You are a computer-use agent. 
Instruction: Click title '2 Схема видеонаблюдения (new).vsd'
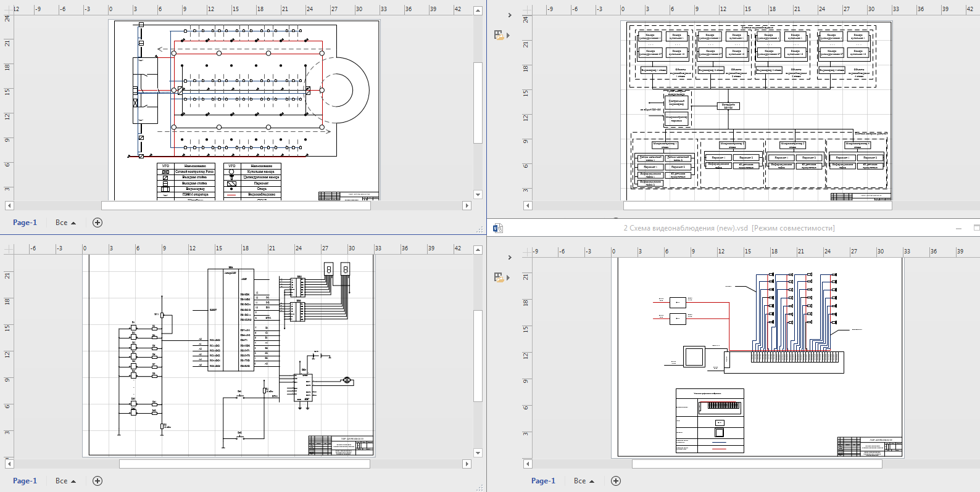click(686, 228)
